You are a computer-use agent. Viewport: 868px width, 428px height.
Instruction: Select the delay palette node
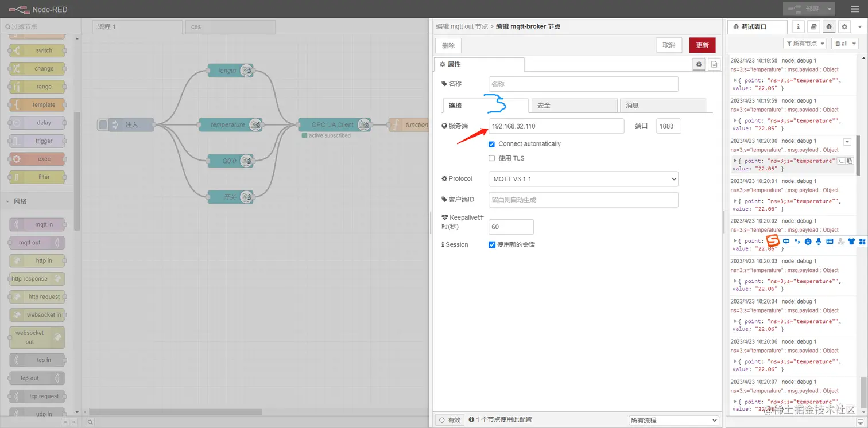[37, 123]
